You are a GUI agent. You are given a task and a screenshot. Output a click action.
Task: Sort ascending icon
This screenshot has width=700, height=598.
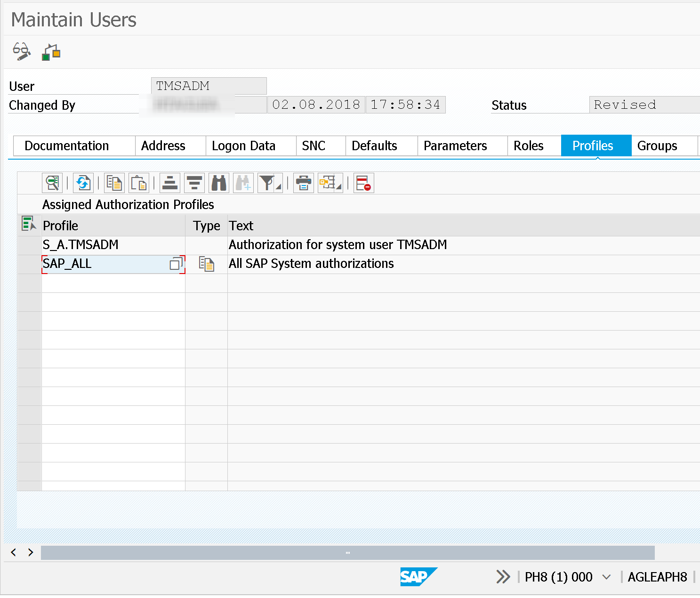tap(170, 183)
